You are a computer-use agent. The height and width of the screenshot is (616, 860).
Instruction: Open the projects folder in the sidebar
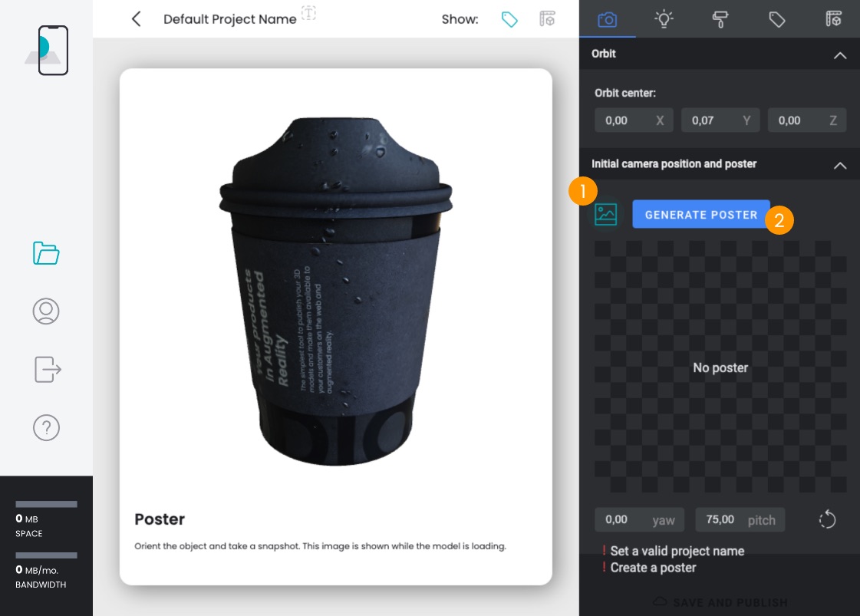46,253
